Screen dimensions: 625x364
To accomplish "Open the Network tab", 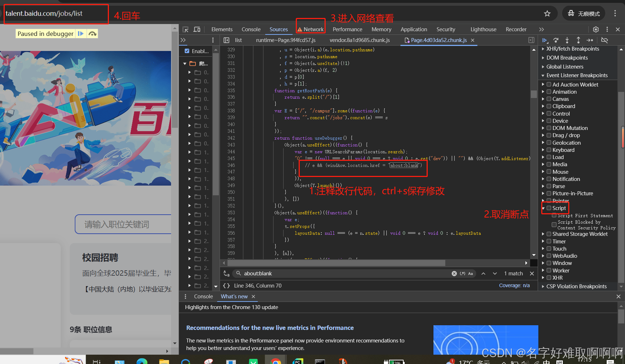I will click(x=310, y=29).
